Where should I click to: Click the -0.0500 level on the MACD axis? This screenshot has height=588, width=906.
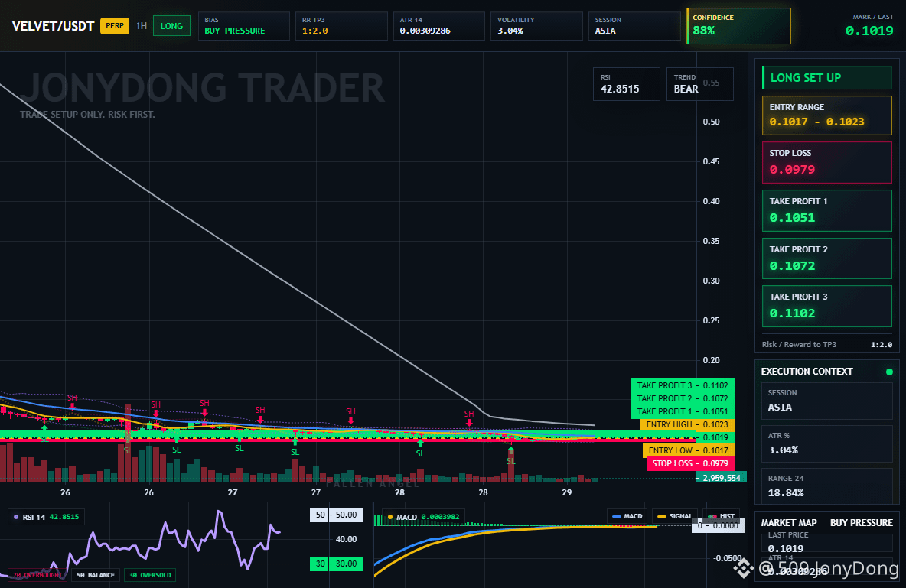coord(727,558)
